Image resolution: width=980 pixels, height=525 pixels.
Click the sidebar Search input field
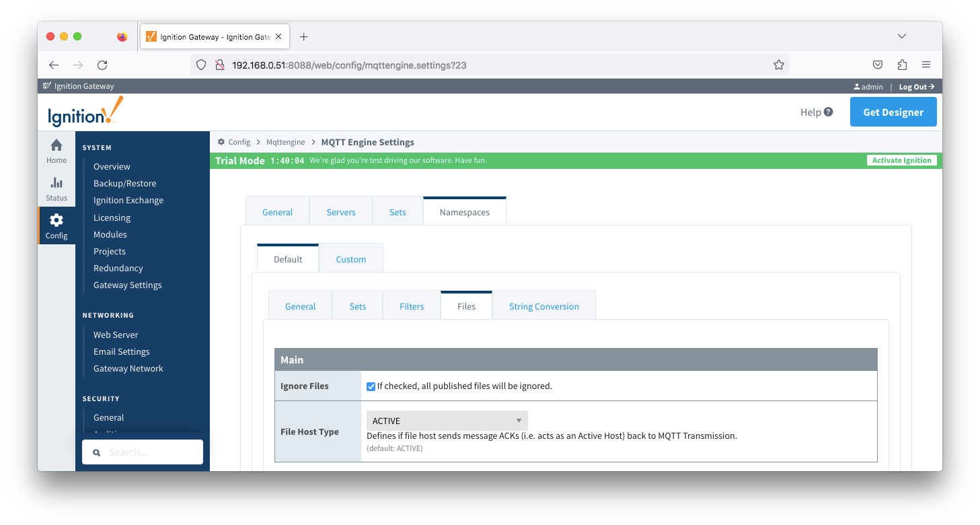(143, 452)
